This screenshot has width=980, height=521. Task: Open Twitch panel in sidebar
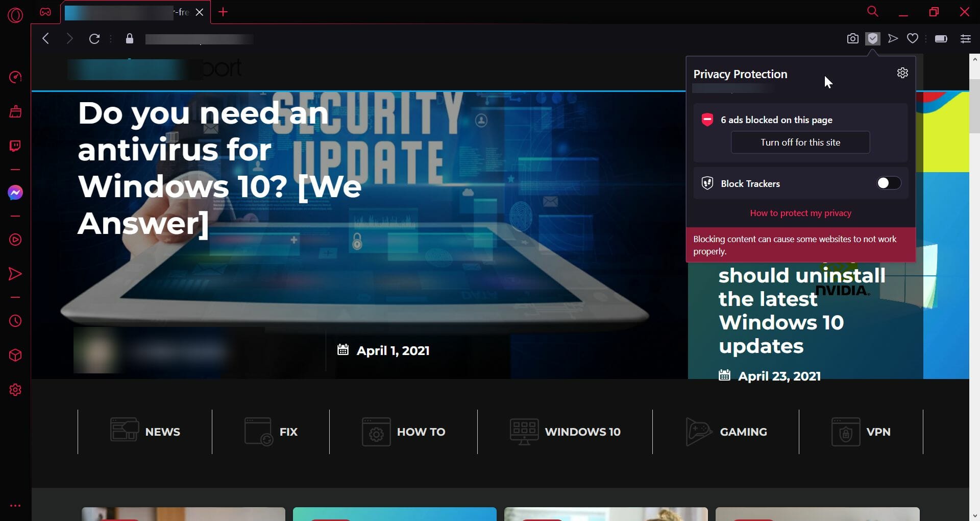15,146
